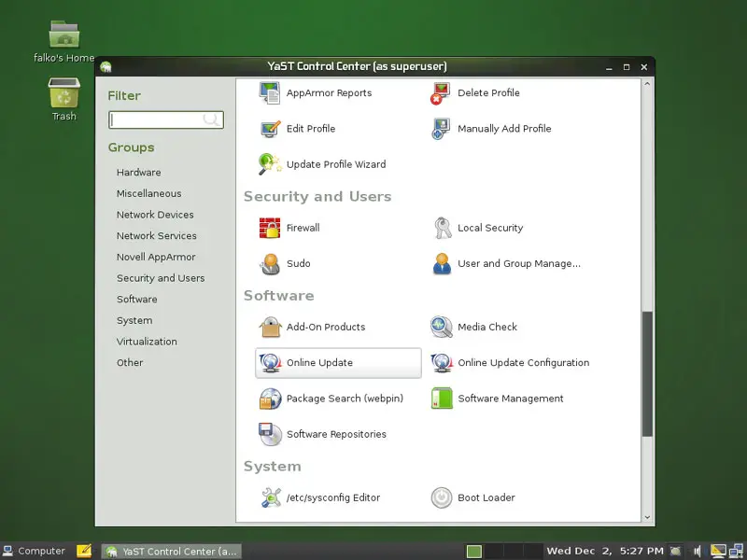Open Online Update Configuration icon

pyautogui.click(x=441, y=362)
